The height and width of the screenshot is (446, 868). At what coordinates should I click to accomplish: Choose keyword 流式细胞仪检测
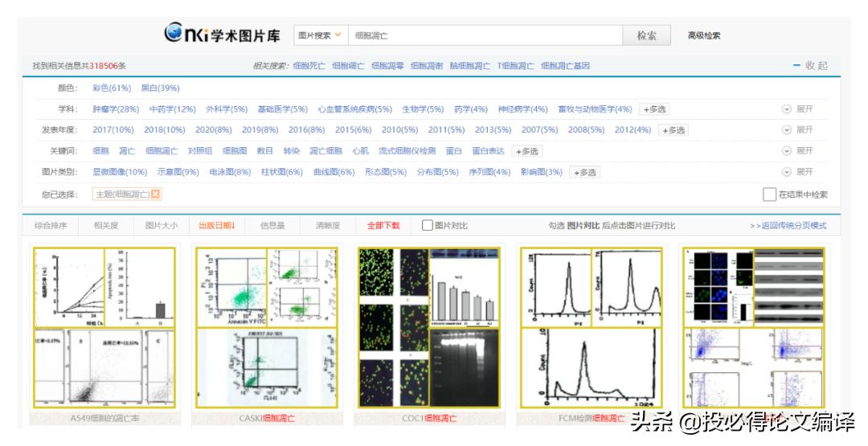tap(407, 151)
